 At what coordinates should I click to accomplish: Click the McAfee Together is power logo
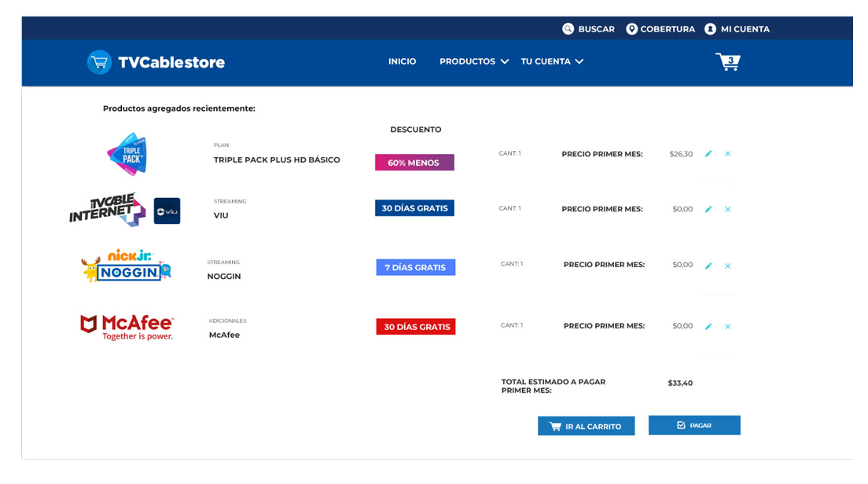(127, 327)
